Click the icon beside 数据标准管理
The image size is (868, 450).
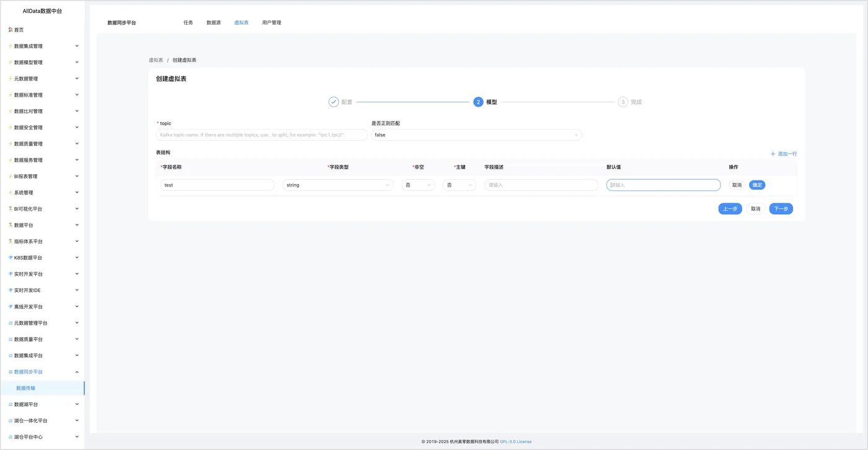click(x=11, y=95)
